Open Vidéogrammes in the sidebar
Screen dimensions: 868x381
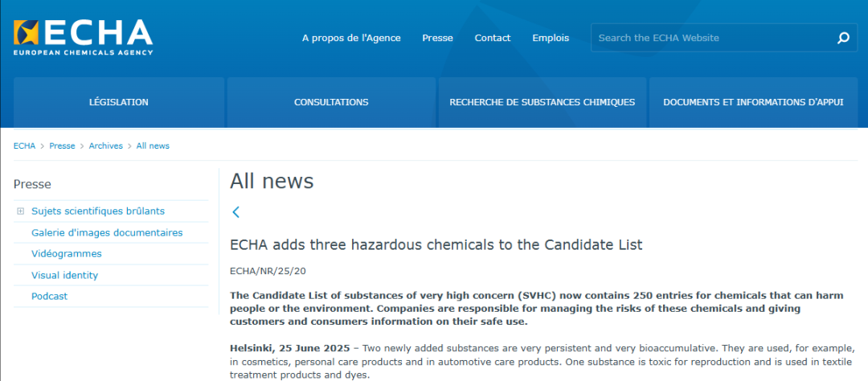(67, 253)
